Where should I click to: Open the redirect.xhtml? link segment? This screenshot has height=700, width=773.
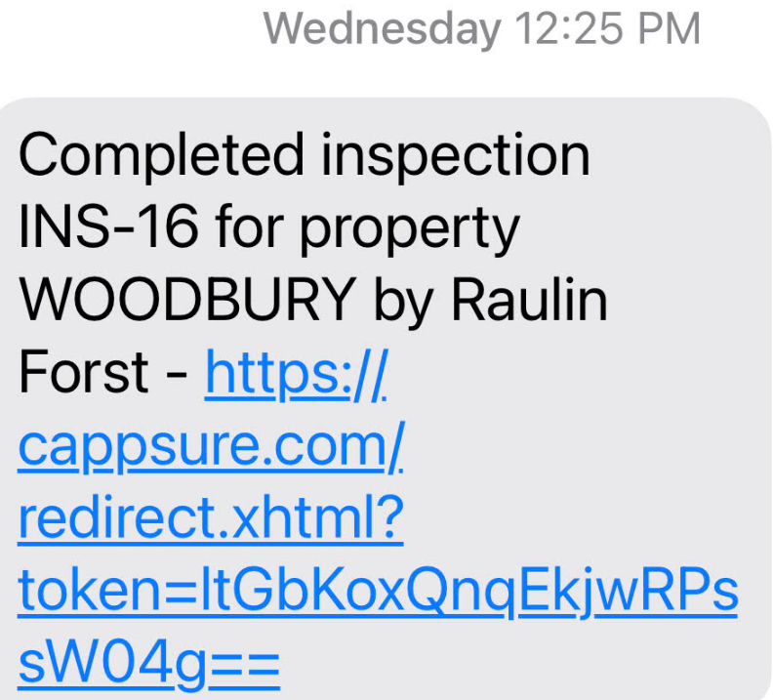click(211, 518)
